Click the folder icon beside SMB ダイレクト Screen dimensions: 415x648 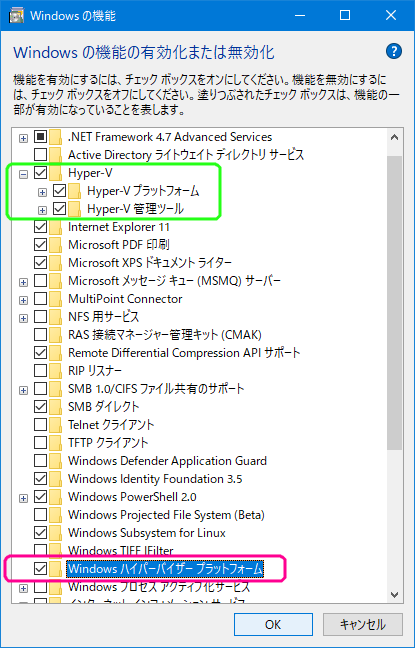coord(56,407)
